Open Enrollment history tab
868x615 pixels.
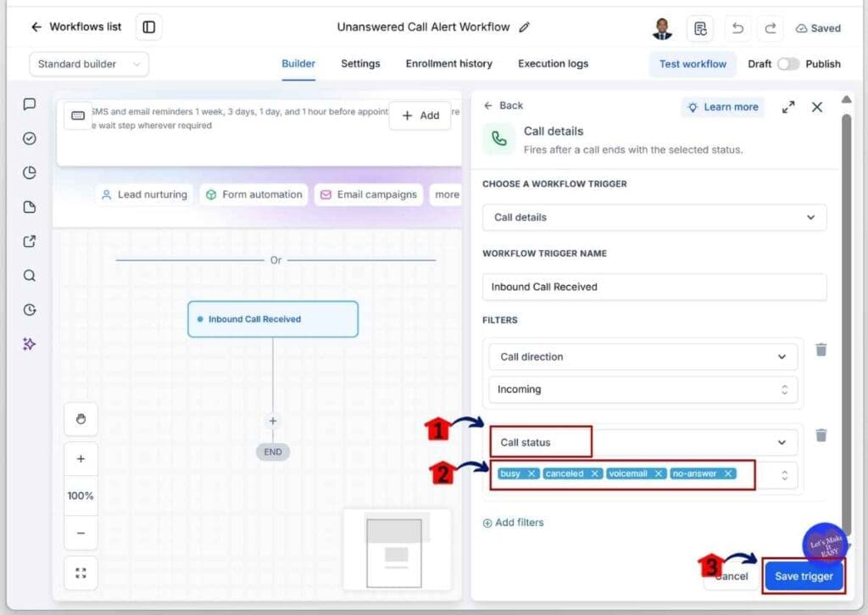tap(449, 64)
